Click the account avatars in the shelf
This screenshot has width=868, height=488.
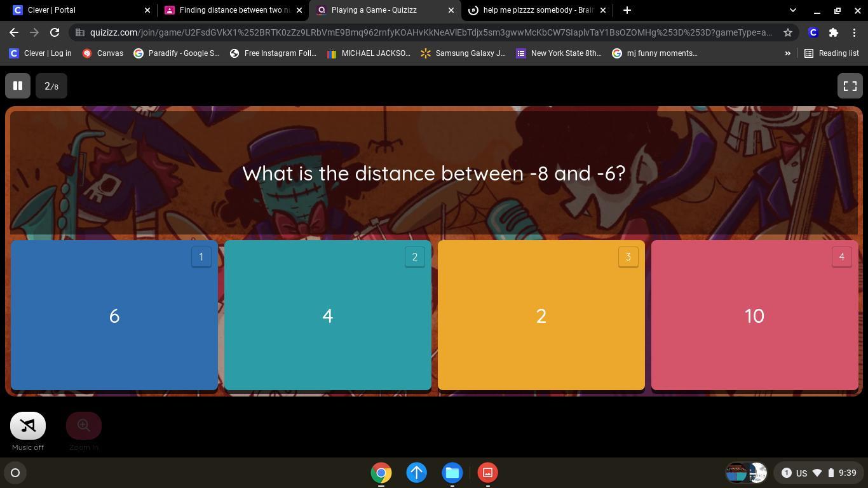click(x=747, y=473)
